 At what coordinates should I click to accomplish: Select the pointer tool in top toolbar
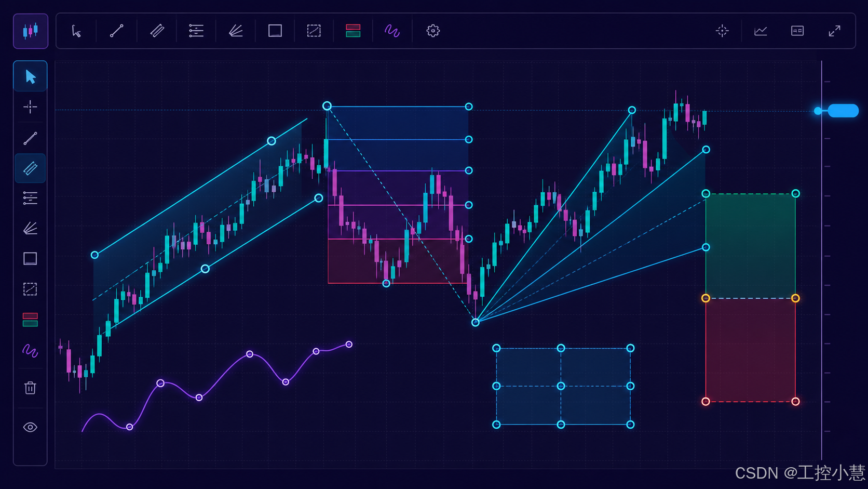tap(77, 31)
